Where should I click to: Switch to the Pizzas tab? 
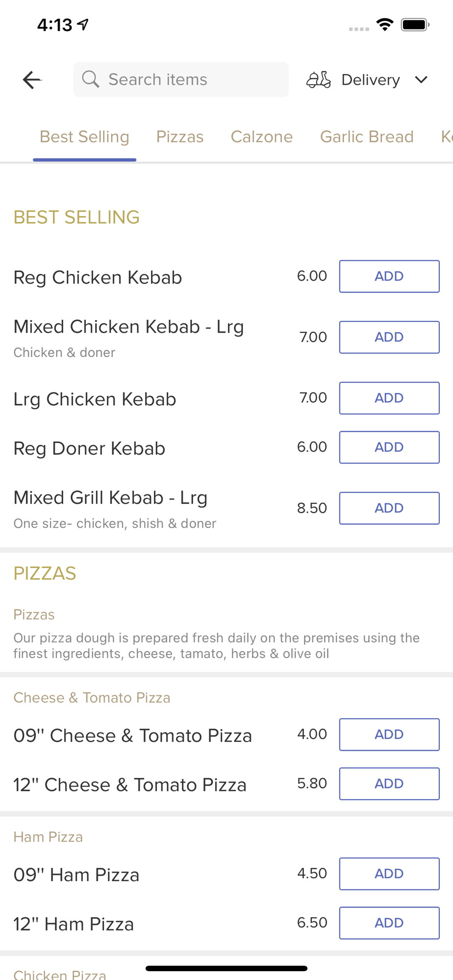coord(180,137)
